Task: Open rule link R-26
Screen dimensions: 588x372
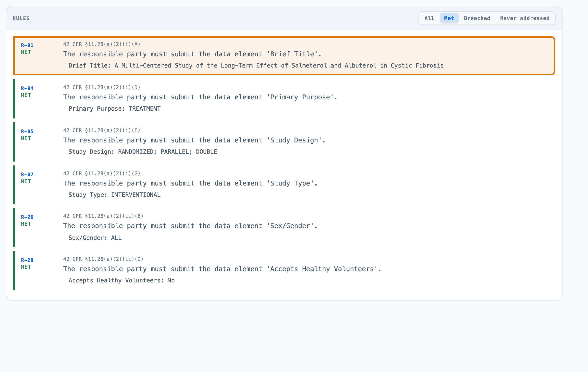Action: point(27,217)
